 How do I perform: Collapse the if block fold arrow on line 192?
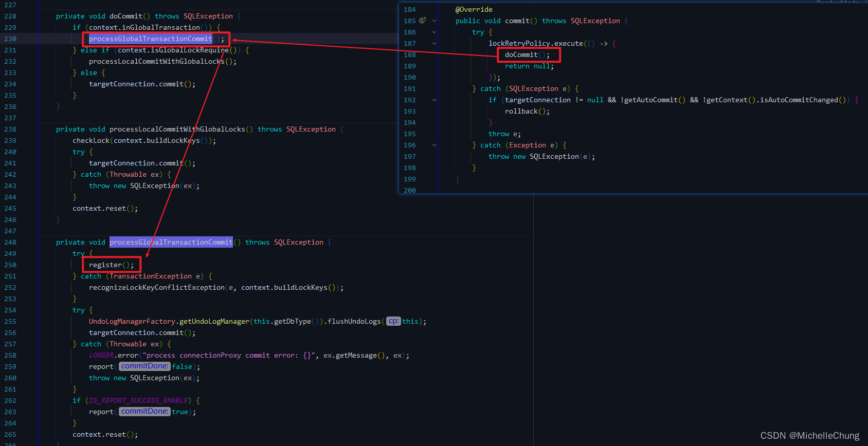pyautogui.click(x=434, y=100)
